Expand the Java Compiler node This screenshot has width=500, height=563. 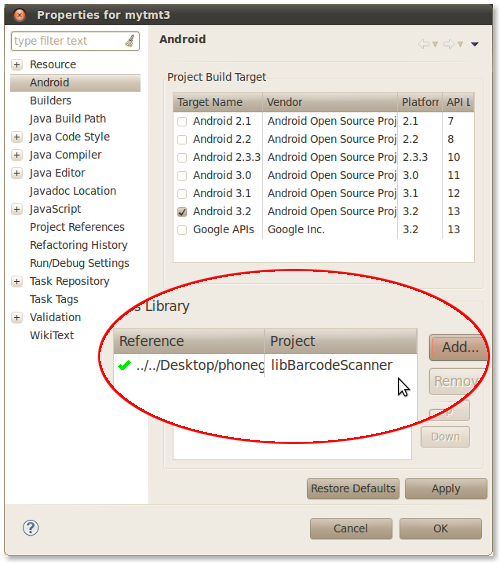click(17, 155)
